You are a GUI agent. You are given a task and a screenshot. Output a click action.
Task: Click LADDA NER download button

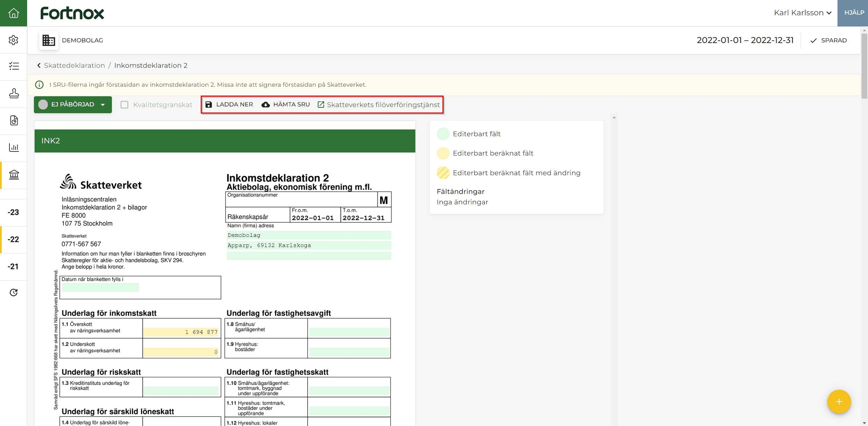229,104
